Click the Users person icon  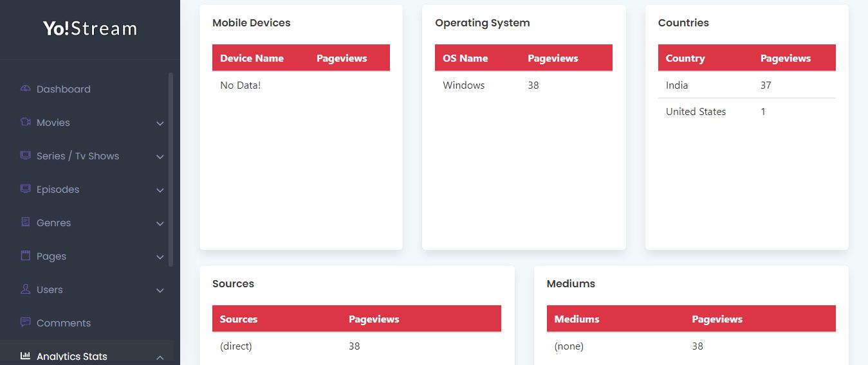click(26, 289)
